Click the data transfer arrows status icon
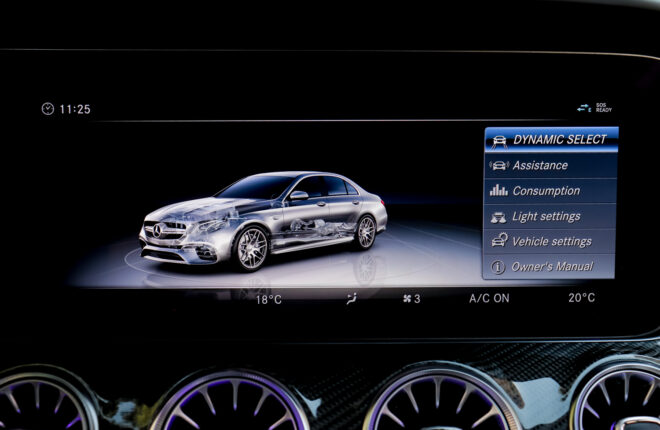The image size is (660, 430). (x=584, y=108)
